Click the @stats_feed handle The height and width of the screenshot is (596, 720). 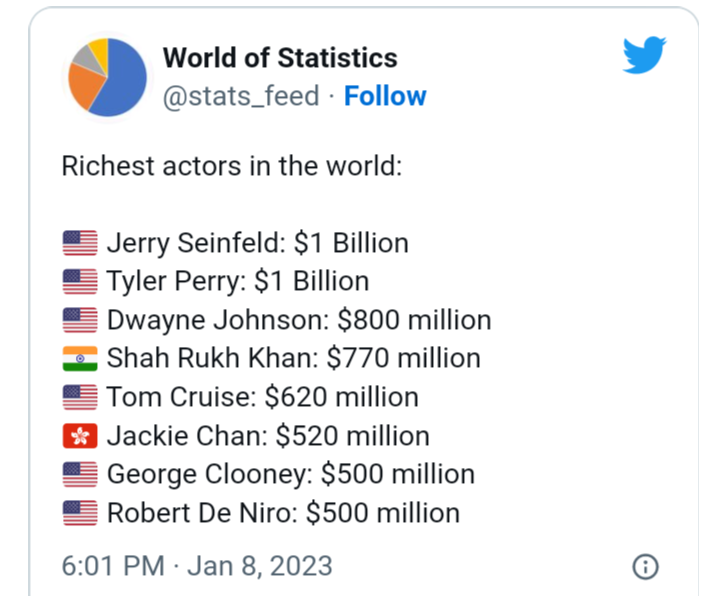point(241,96)
